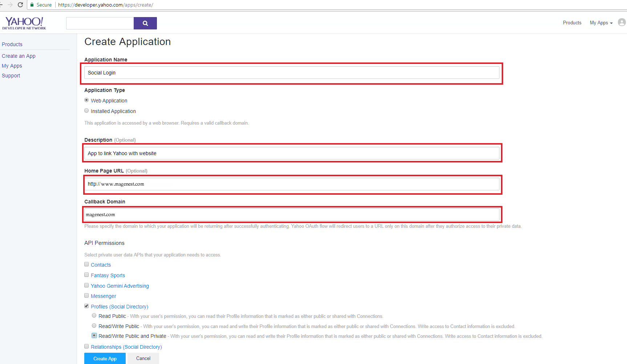Image resolution: width=627 pixels, height=364 pixels.
Task: Tick the Fantasy Sports checkbox
Action: (x=86, y=275)
